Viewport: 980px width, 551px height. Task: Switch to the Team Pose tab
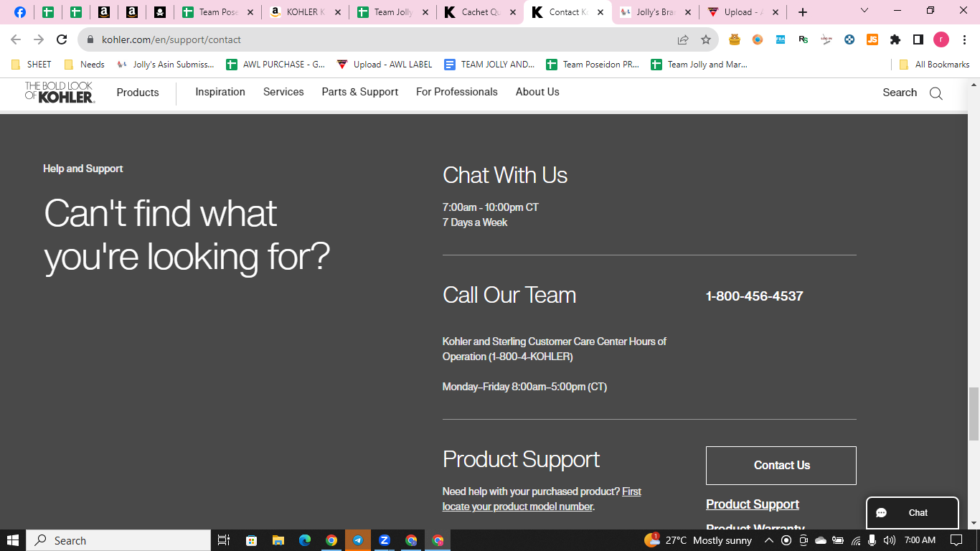218,12
